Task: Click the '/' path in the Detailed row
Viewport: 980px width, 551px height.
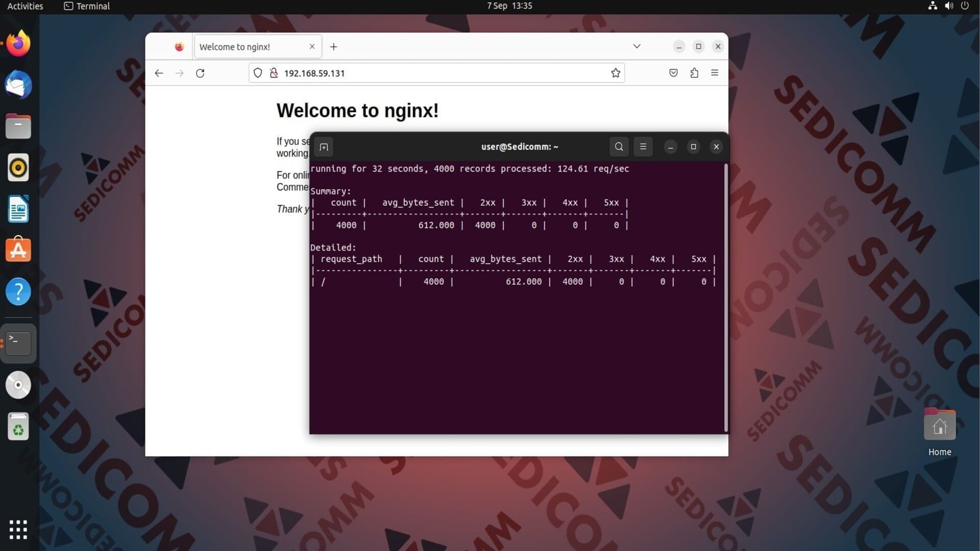Action: 323,282
